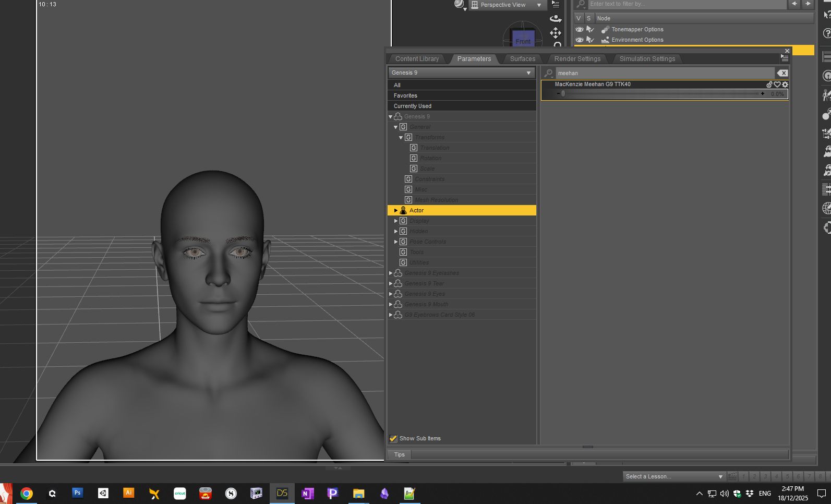Click the viewport draw style sphere icon
The height and width of the screenshot is (504, 831).
coord(459,5)
